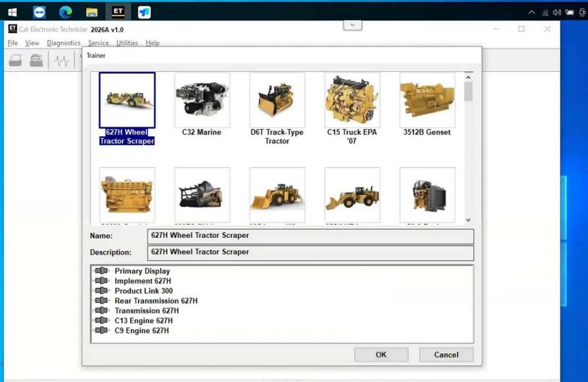This screenshot has width=588, height=382.
Task: Pick the C15 Truck EPA '07 thumbnail
Action: tap(352, 100)
